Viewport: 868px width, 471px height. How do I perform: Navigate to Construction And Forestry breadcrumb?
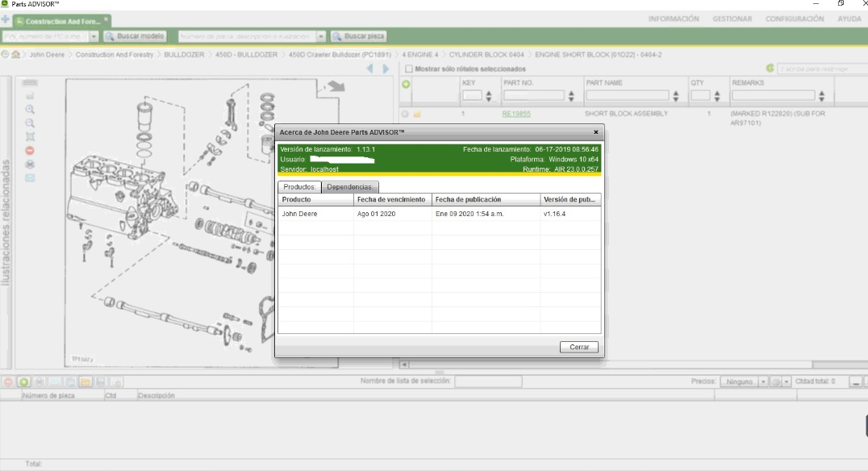coord(114,55)
